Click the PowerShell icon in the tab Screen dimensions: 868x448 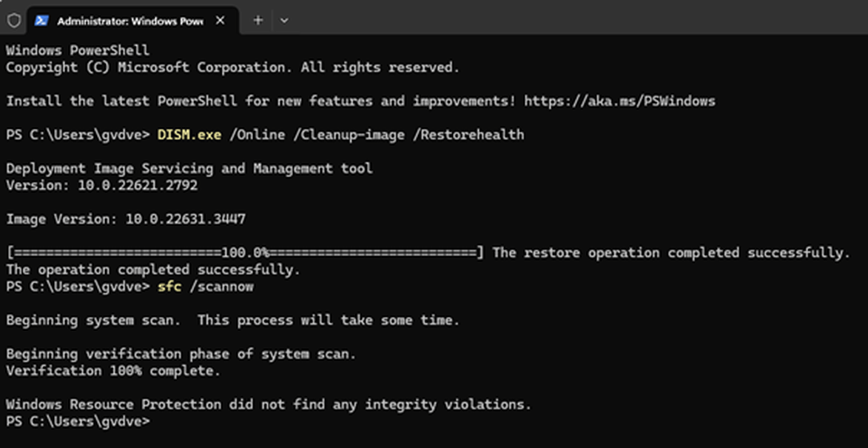(x=42, y=21)
